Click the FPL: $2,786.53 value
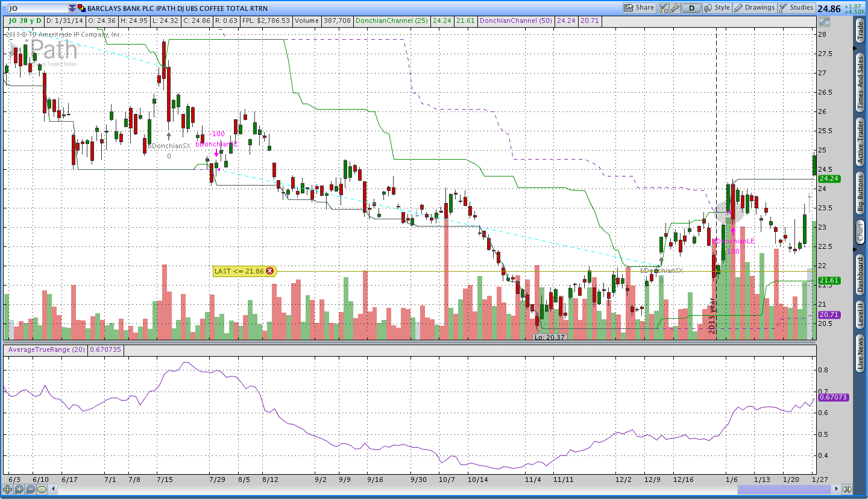 (266, 20)
